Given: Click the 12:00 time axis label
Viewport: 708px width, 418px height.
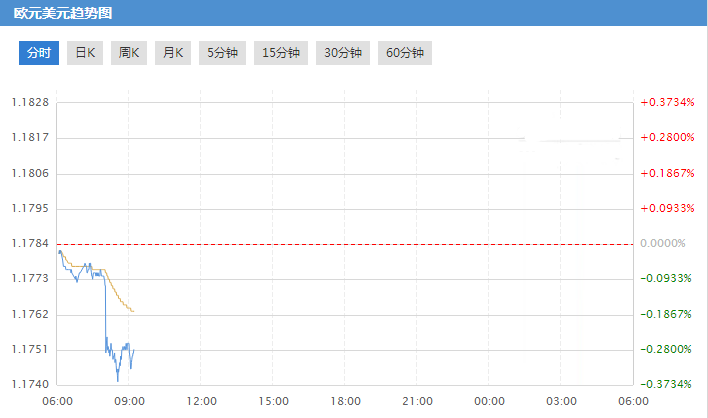Looking at the screenshot, I should (201, 401).
